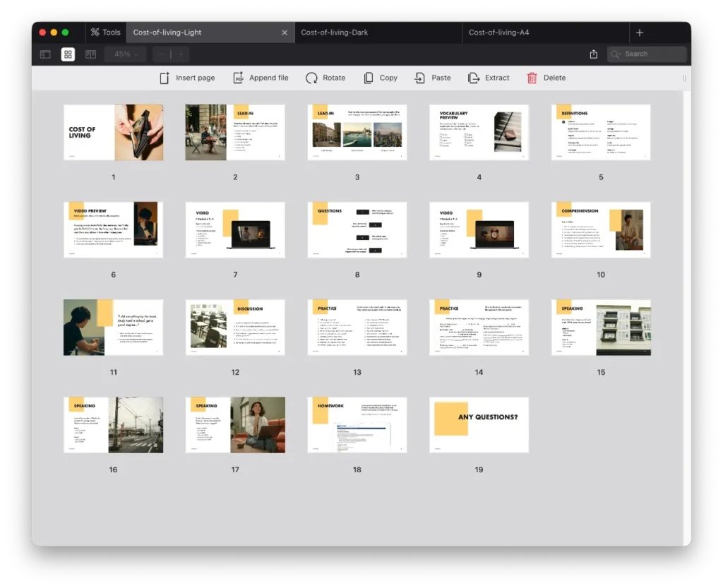Select page 1 Cost of Living thumbnail

[113, 132]
